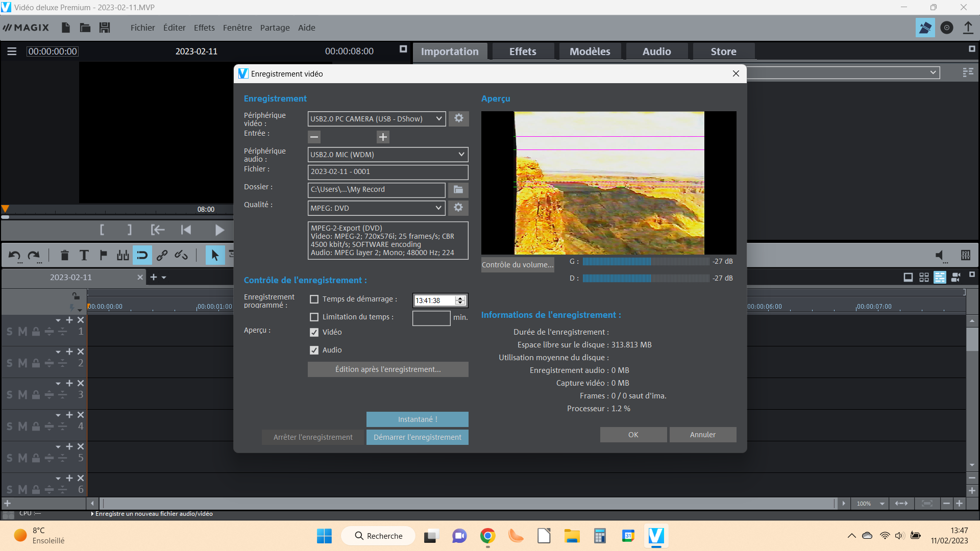Click Démarrer l'enregistrement button

point(417,437)
